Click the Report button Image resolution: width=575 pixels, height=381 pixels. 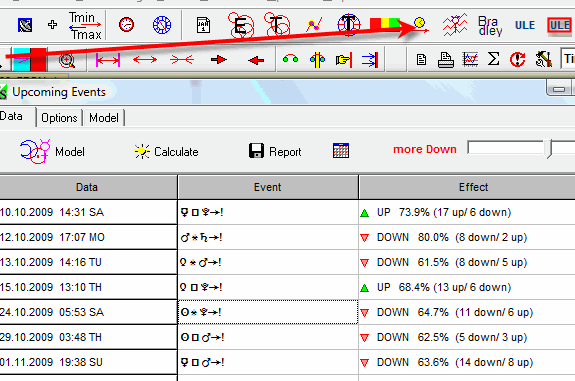(x=275, y=151)
